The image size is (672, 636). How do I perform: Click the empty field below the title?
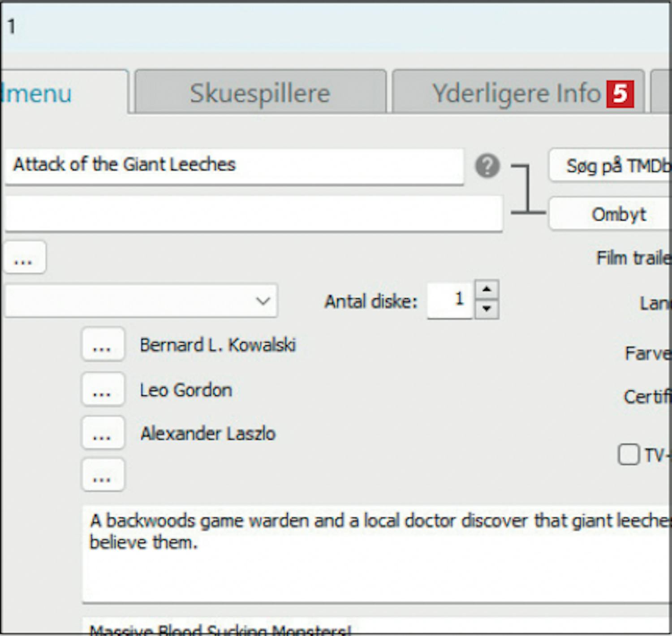click(253, 214)
